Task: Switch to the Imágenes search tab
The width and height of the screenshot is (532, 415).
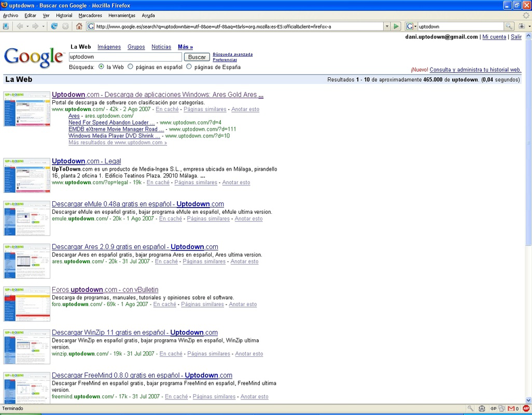Action: [x=109, y=47]
